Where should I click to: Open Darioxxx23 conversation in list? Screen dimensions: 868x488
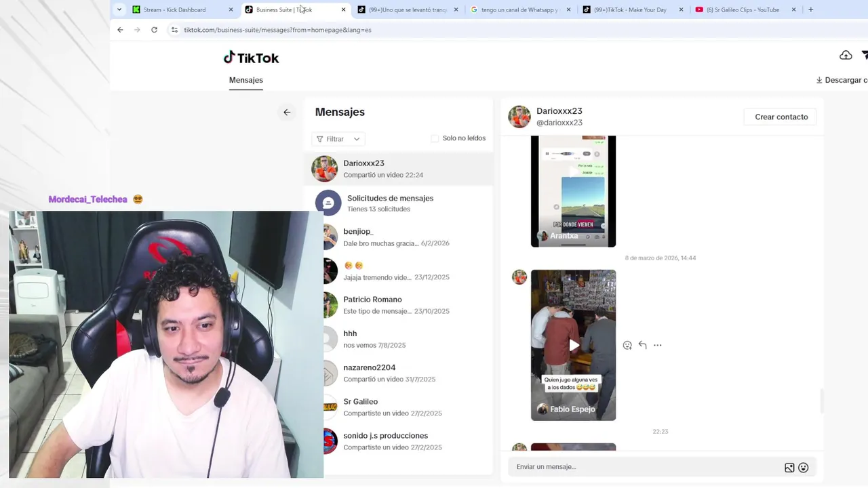(x=399, y=169)
